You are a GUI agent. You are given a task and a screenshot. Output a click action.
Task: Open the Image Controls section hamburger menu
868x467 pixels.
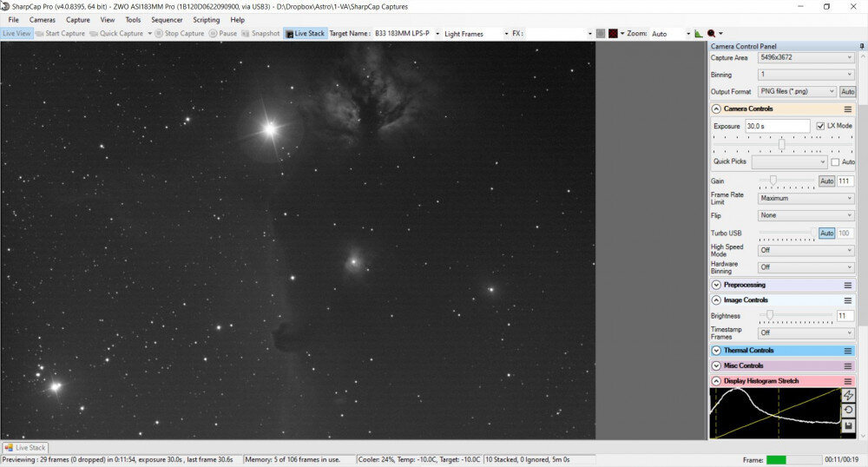[847, 299]
